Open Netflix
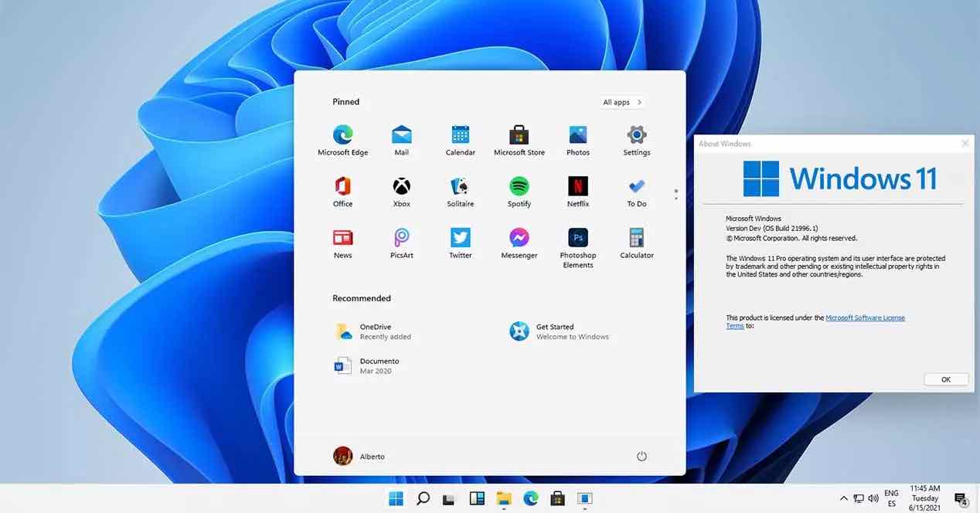The height and width of the screenshot is (513, 980). (578, 192)
